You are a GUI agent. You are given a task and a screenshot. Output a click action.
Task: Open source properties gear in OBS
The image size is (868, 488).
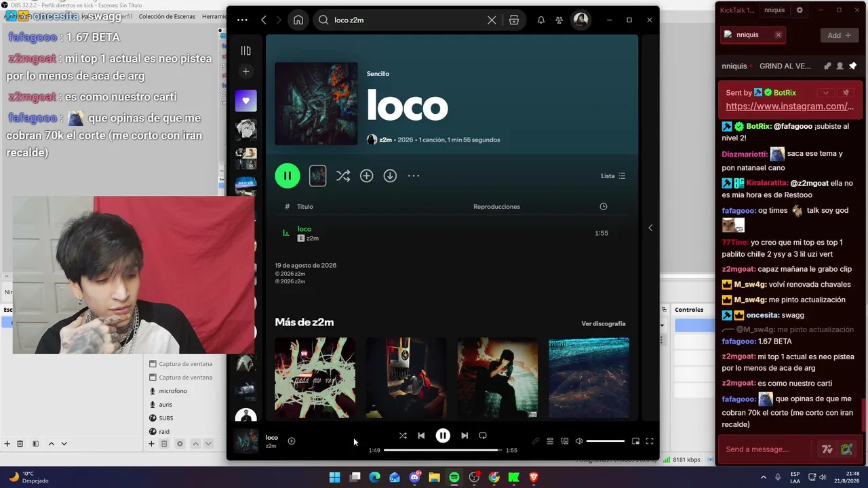(x=180, y=444)
